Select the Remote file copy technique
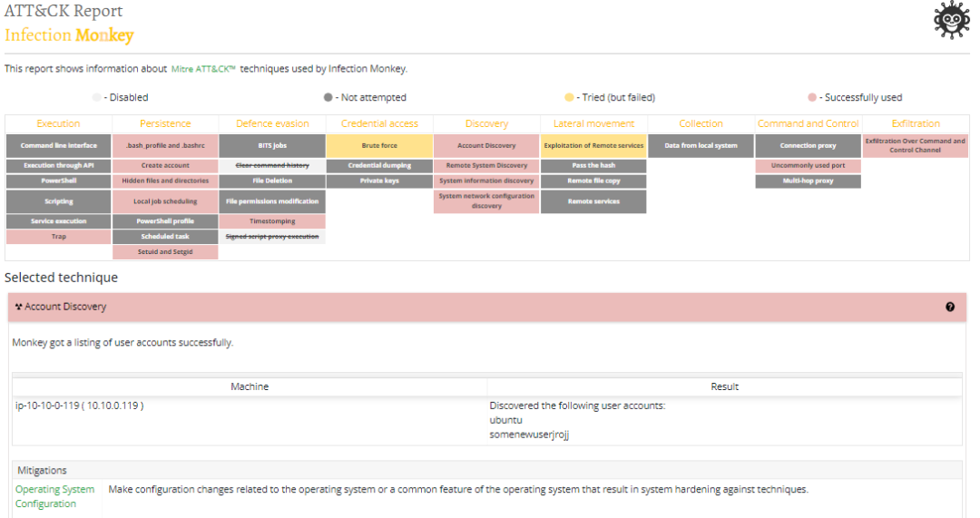This screenshot has width=980, height=518. click(593, 181)
